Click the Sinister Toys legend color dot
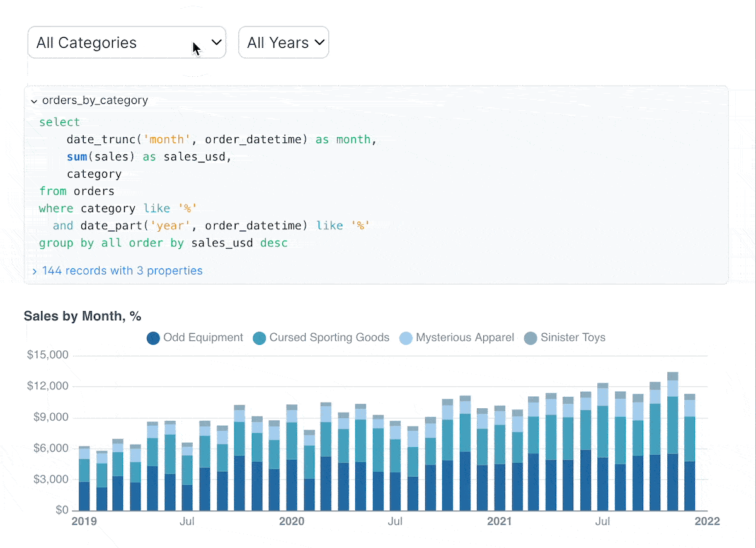This screenshot has width=756, height=548. (x=530, y=338)
